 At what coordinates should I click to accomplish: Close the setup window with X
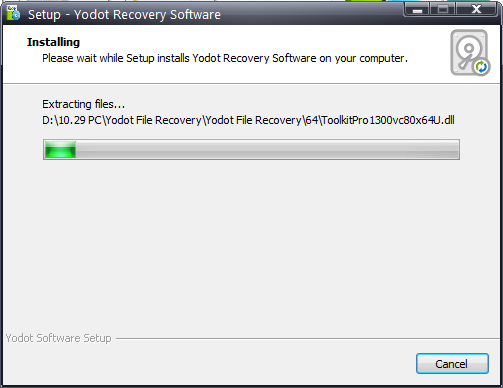pyautogui.click(x=477, y=9)
